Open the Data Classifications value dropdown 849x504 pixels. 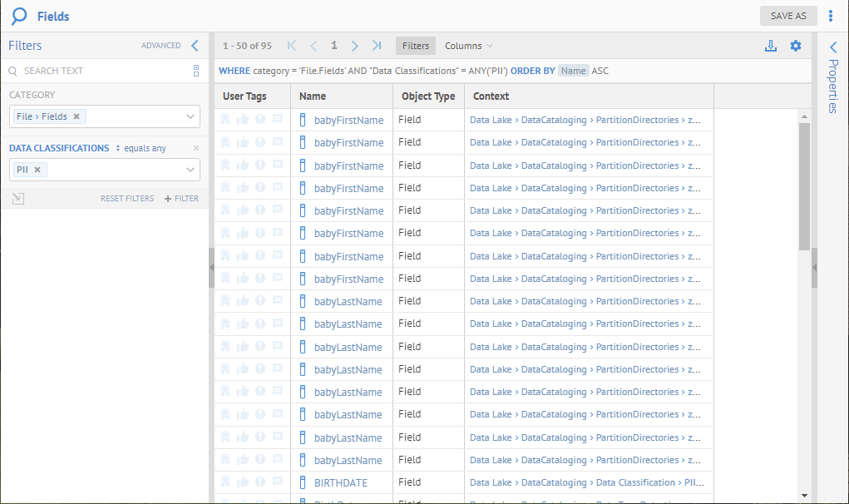tap(190, 170)
